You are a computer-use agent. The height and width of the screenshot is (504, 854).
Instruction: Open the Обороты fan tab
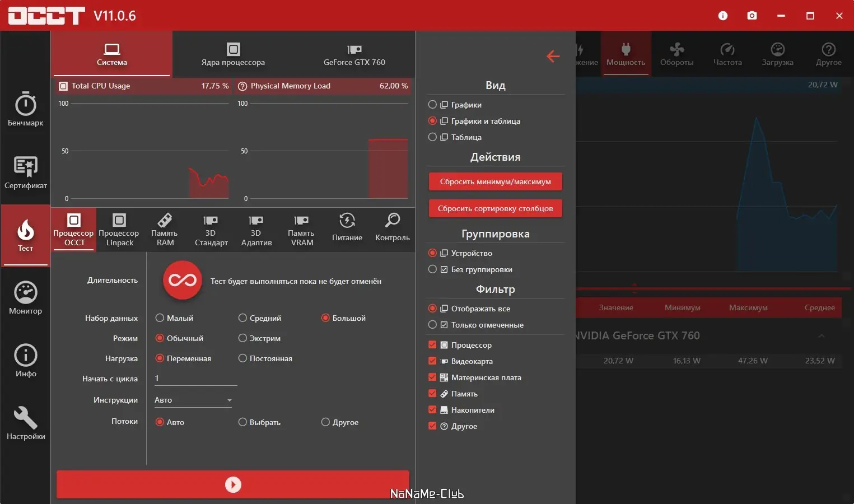[676, 54]
